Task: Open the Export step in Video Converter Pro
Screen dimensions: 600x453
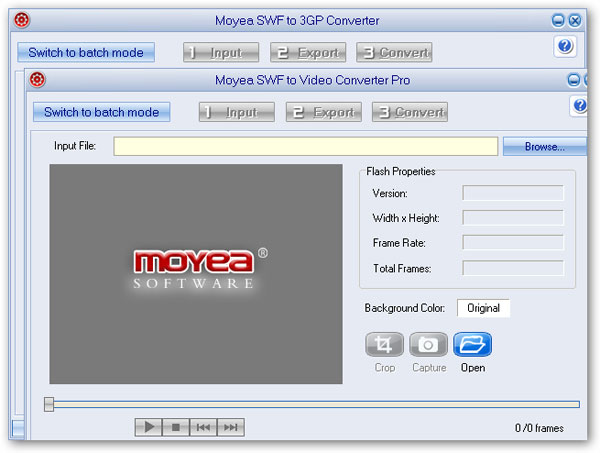Action: [x=323, y=112]
